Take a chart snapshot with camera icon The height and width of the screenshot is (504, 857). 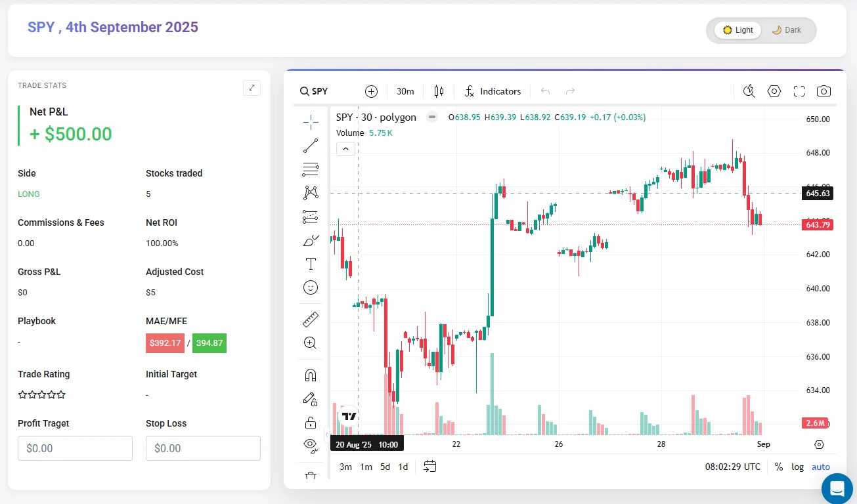(824, 91)
